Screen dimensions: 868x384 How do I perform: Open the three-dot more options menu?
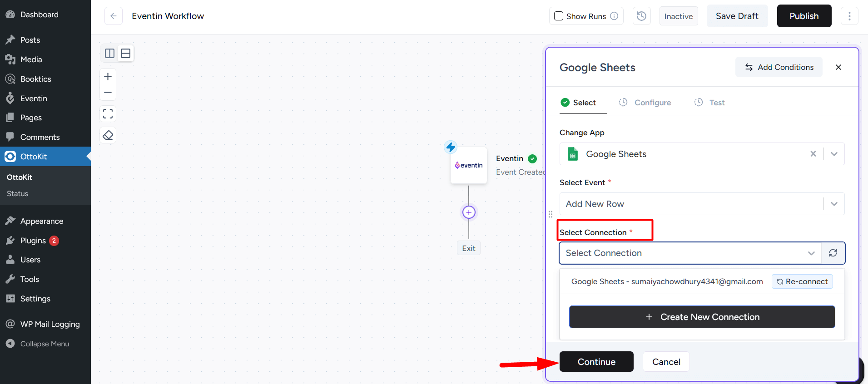click(x=849, y=16)
